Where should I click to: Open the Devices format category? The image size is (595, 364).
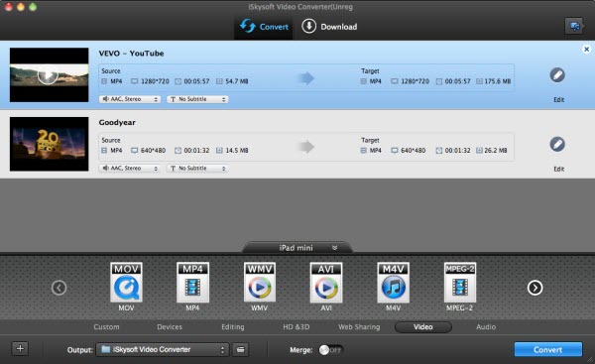click(170, 326)
